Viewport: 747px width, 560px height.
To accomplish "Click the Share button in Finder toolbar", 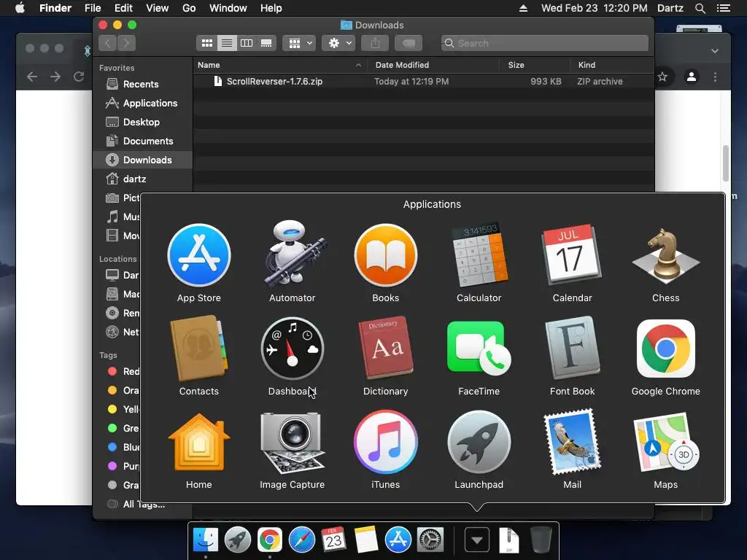I will tap(375, 43).
